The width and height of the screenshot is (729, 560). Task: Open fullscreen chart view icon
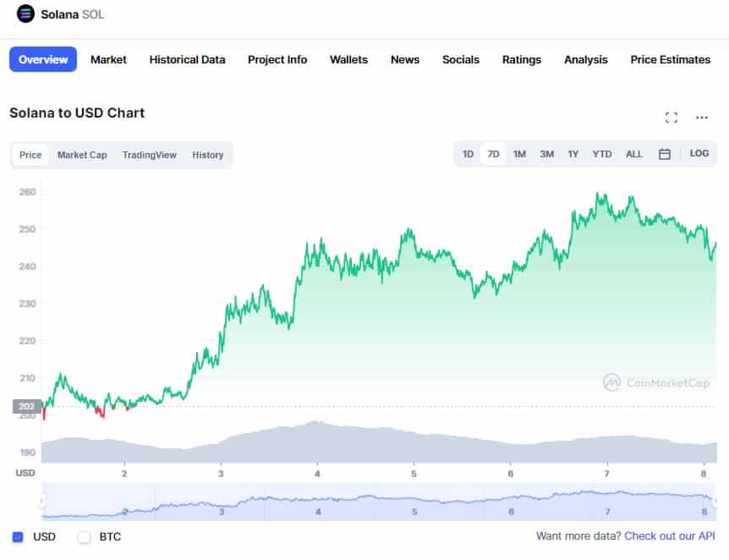[x=671, y=118]
